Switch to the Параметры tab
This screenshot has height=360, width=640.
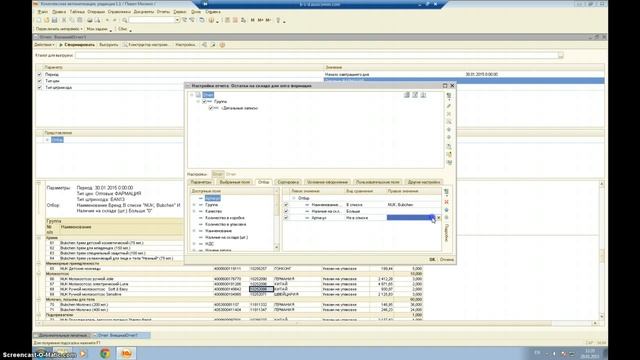pyautogui.click(x=201, y=182)
